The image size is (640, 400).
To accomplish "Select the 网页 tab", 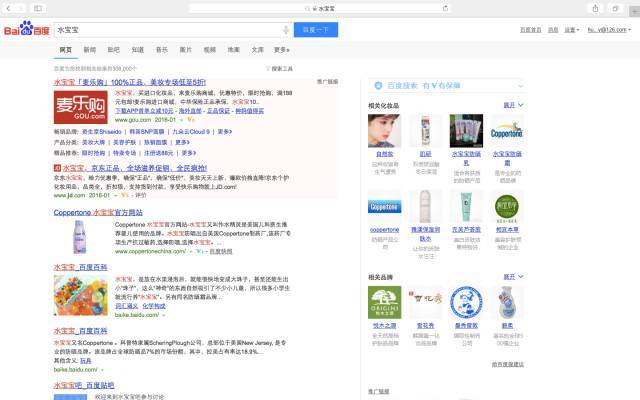I will coord(65,50).
